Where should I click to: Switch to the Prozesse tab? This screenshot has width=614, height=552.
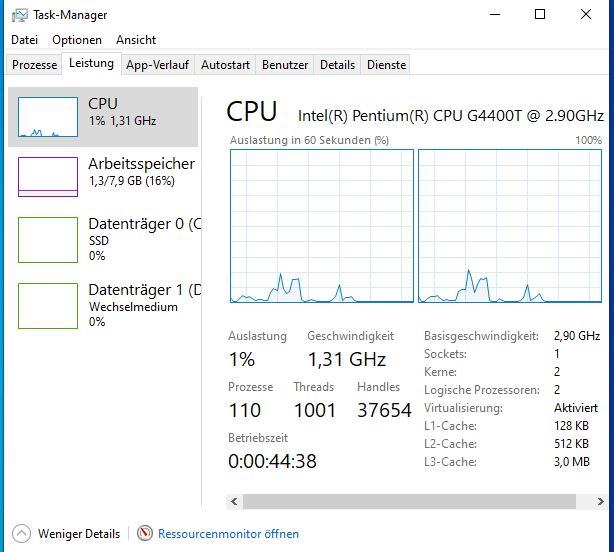34,65
